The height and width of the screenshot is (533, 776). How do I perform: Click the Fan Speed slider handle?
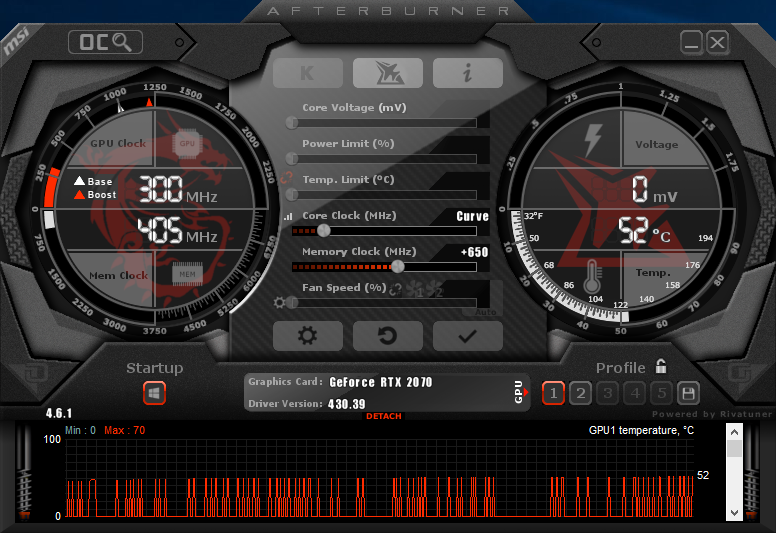(x=292, y=302)
